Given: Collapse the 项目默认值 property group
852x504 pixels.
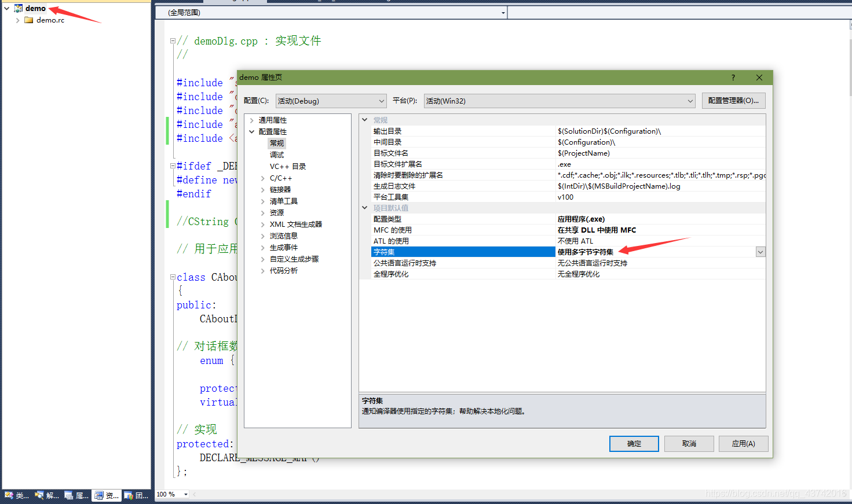Looking at the screenshot, I should click(365, 208).
